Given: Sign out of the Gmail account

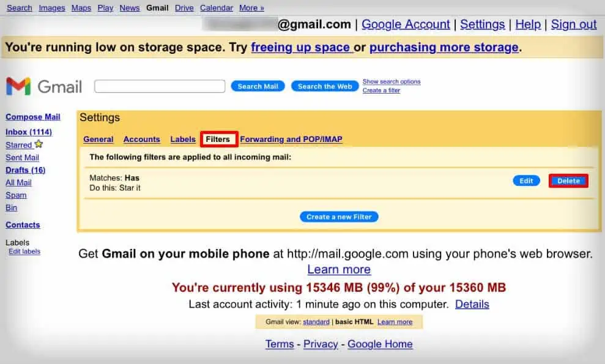Looking at the screenshot, I should (x=573, y=24).
